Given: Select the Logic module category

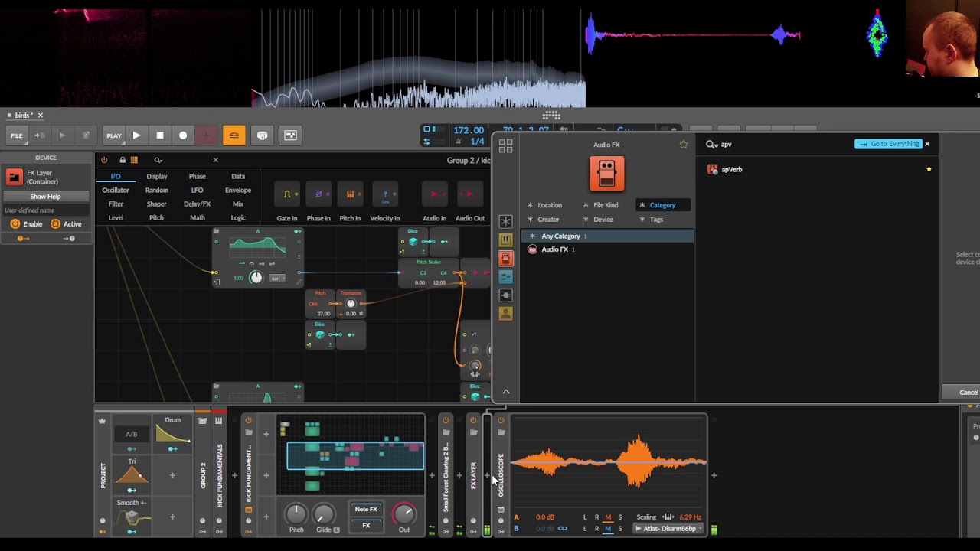Looking at the screenshot, I should 238,218.
